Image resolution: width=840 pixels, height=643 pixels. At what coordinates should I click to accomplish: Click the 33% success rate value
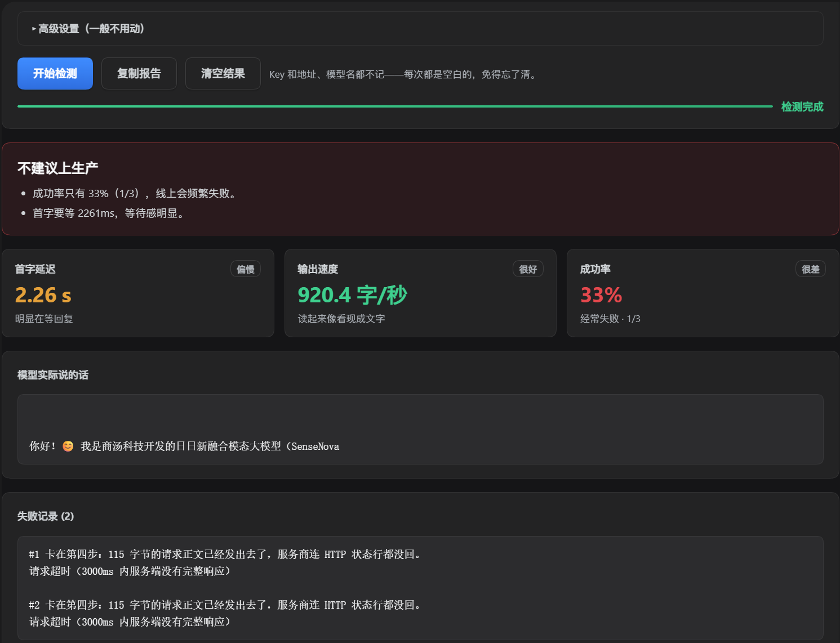601,295
